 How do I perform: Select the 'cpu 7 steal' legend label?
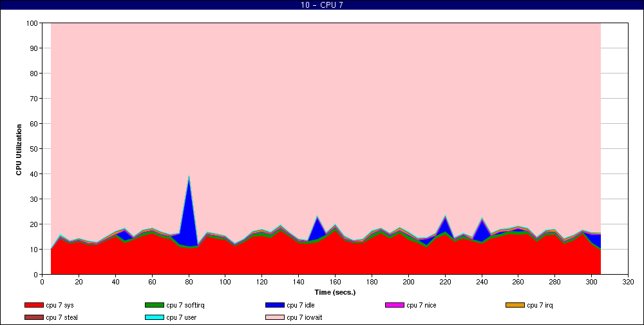pos(62,318)
